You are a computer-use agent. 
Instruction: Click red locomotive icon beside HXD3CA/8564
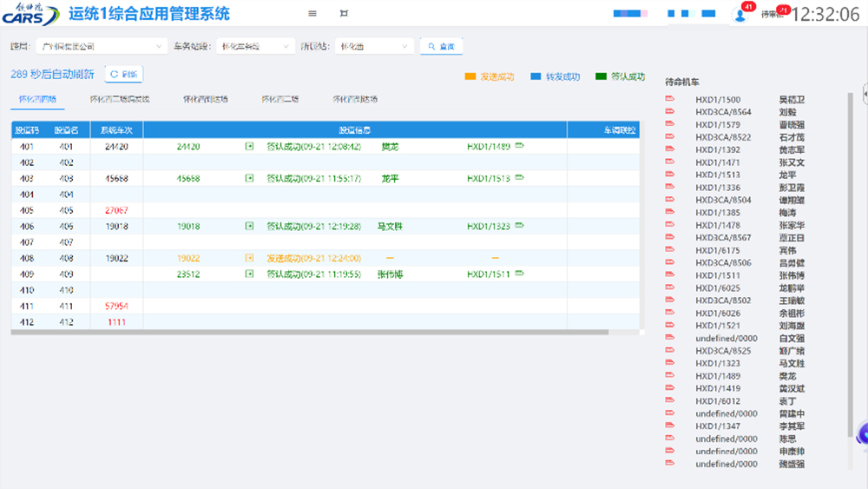(x=669, y=112)
